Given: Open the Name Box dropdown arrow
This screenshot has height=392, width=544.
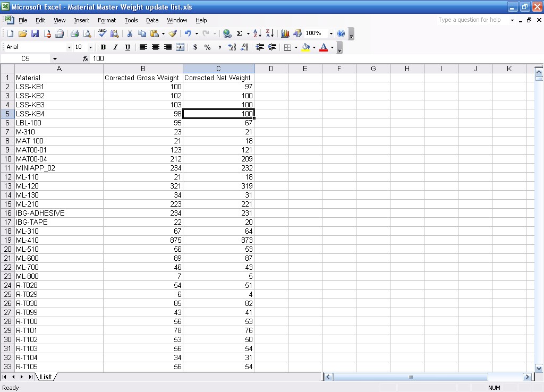Looking at the screenshot, I should pos(54,58).
